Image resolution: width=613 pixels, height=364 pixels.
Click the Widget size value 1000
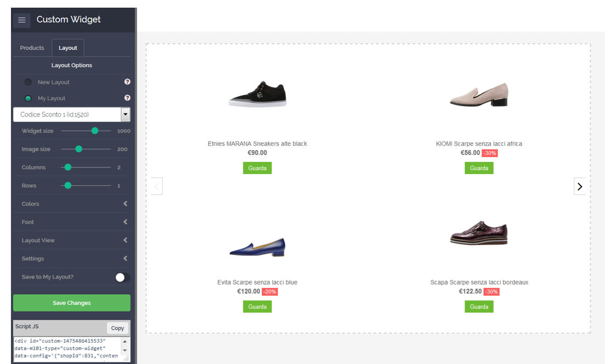click(x=124, y=131)
